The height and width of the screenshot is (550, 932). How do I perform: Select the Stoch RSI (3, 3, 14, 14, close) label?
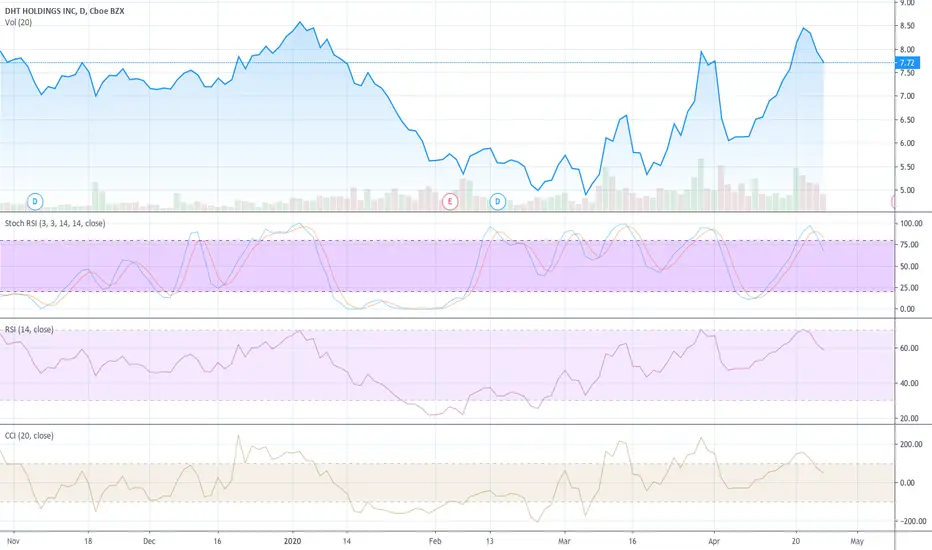click(x=55, y=224)
